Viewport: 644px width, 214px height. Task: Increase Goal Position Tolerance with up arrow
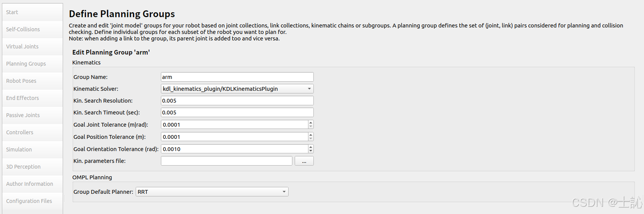(x=311, y=135)
